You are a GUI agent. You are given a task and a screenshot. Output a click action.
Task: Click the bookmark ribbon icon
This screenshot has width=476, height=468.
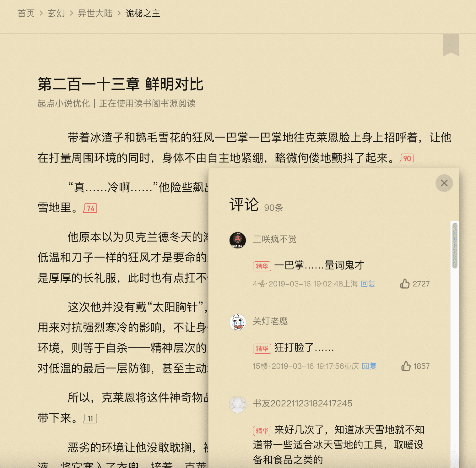coord(451,45)
